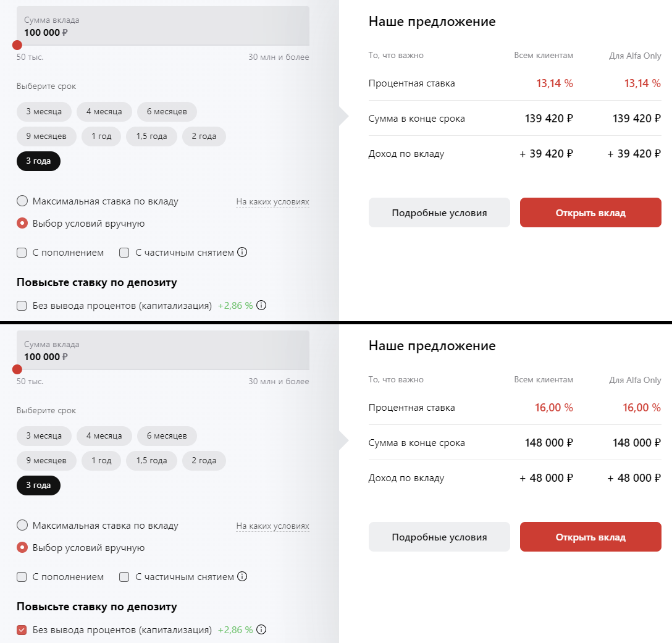This screenshot has height=643, width=672.
Task: Uncheck the ticked capitalization checkbox
Action: pyautogui.click(x=22, y=630)
